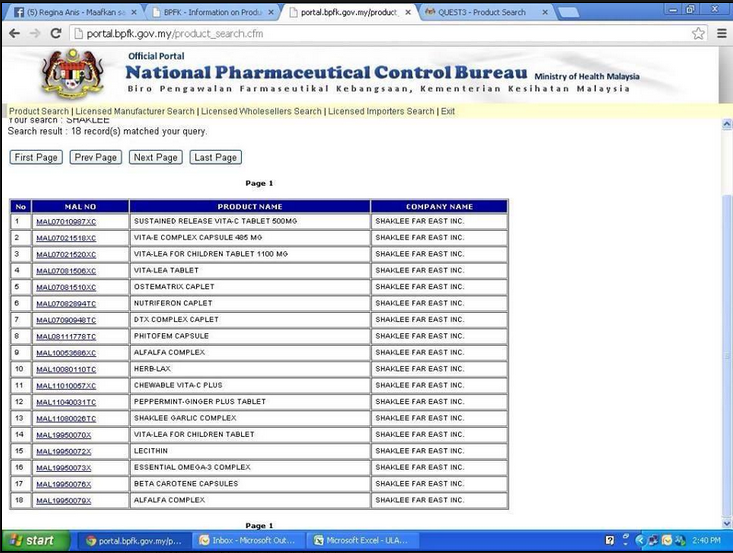Reload the page with the refresh icon
The height and width of the screenshot is (553, 733).
56,34
